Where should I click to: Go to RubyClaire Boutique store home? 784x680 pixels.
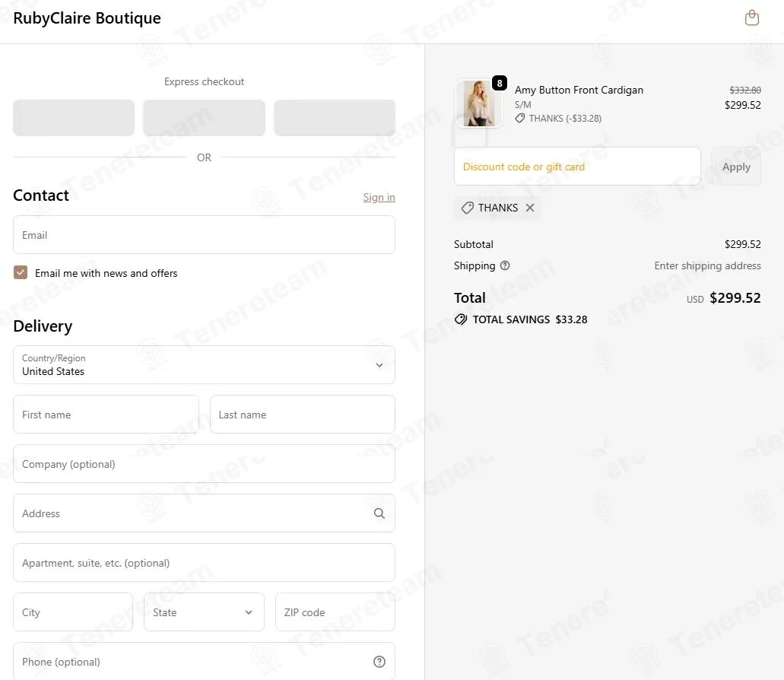click(87, 18)
